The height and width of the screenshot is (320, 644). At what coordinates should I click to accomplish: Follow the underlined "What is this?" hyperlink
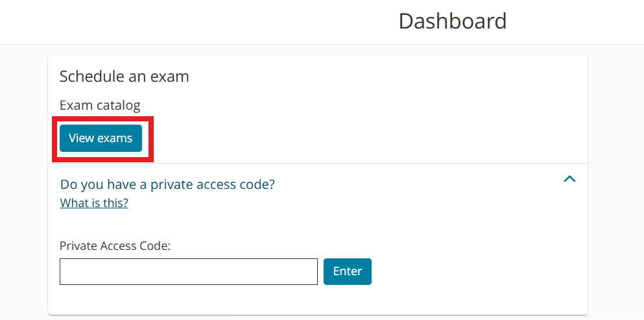[x=94, y=203]
